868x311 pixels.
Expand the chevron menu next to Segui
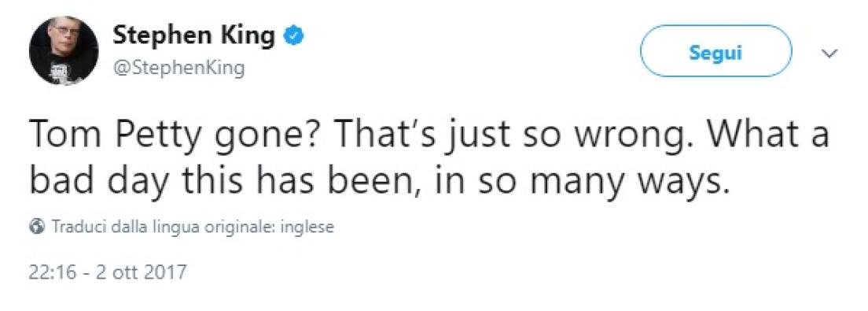(829, 54)
